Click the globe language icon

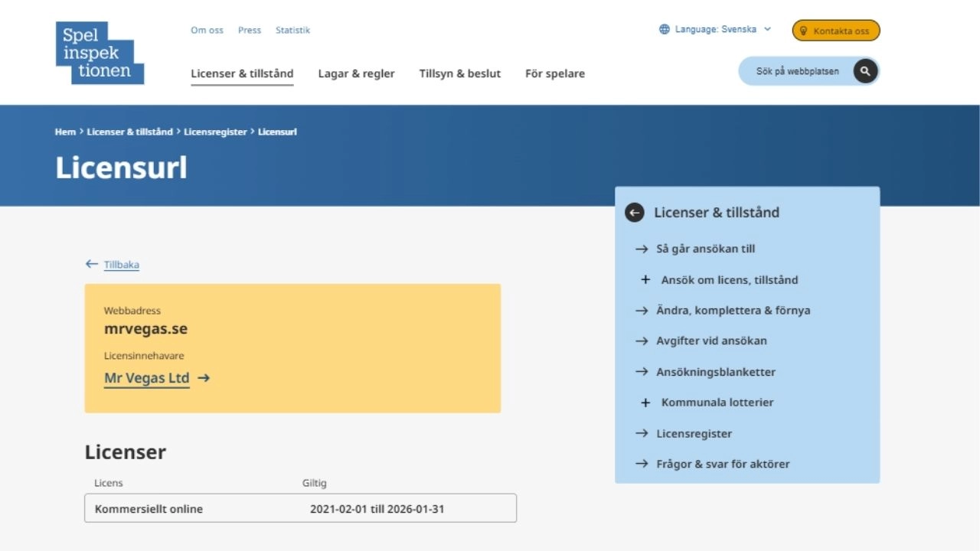coord(664,30)
